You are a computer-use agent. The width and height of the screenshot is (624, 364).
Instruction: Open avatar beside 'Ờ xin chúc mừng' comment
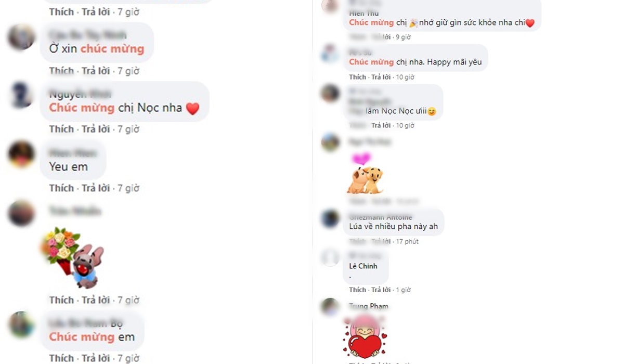(21, 37)
